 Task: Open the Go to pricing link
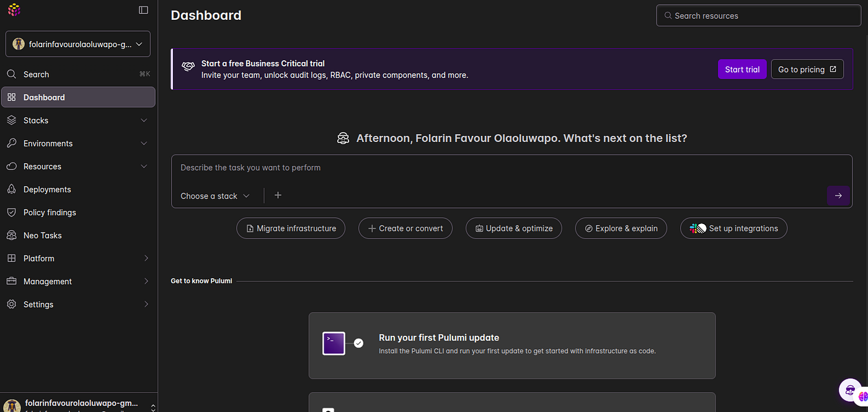807,69
